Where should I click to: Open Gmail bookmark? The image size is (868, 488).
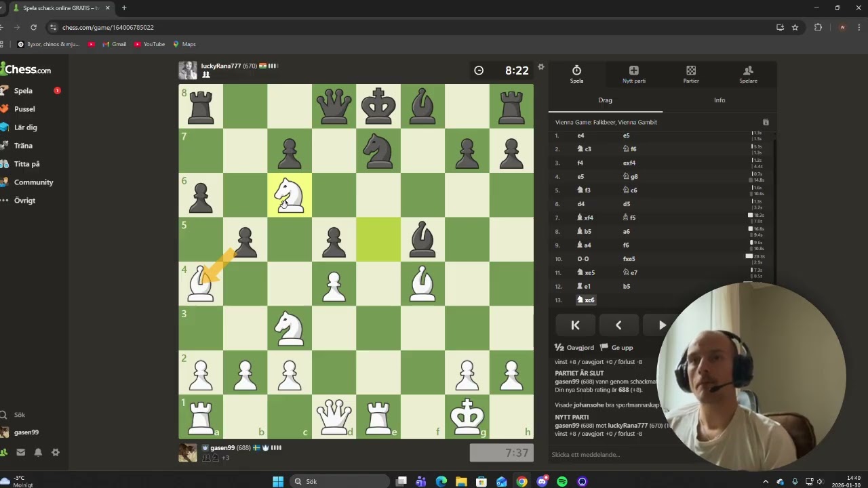114,44
